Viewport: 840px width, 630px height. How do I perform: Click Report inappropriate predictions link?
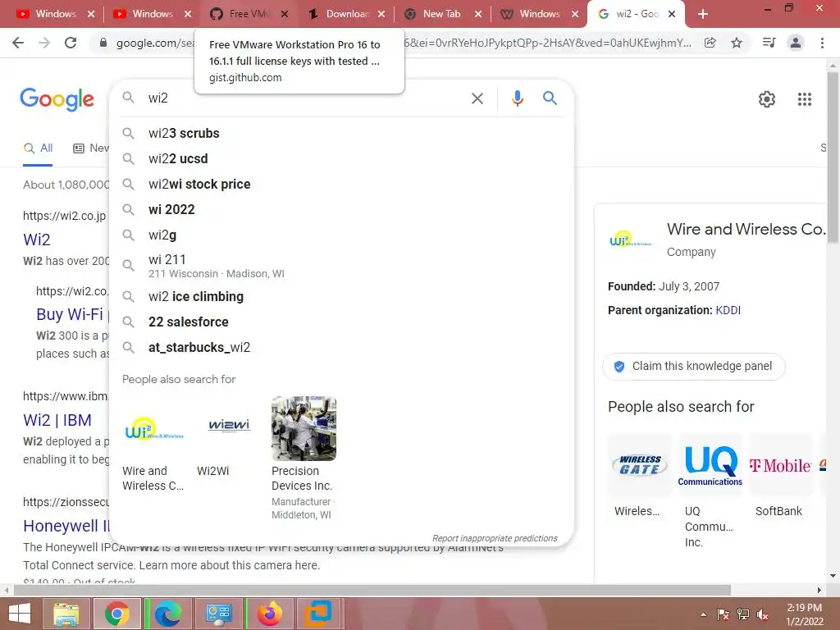pos(495,538)
